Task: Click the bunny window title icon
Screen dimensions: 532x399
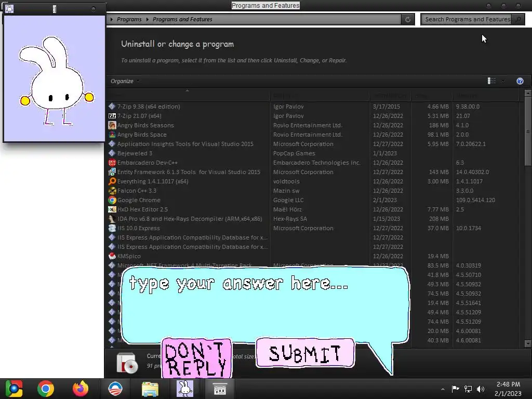Action: 9,9
